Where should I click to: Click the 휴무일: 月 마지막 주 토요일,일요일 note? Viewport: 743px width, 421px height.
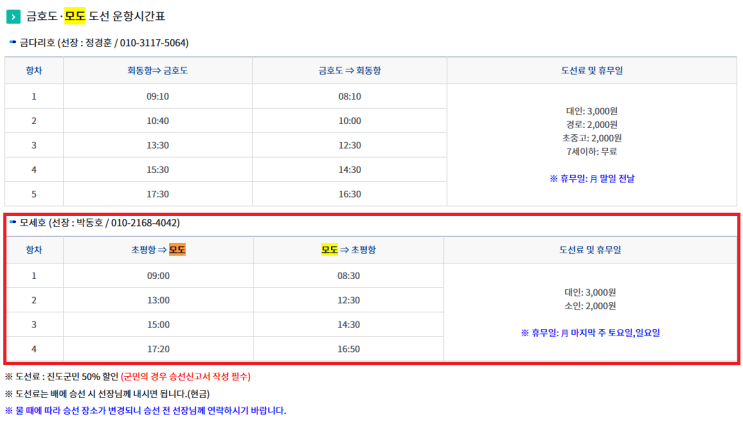click(590, 333)
